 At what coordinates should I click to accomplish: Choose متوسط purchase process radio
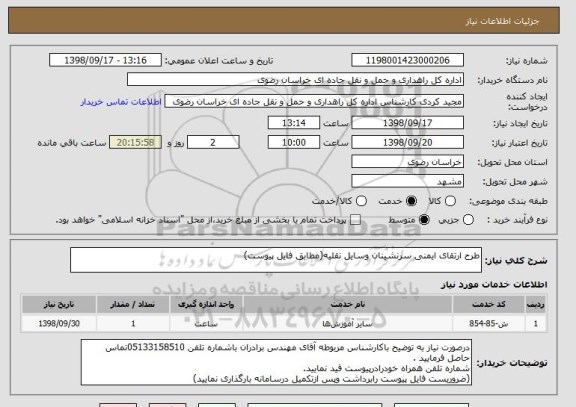click(424, 220)
